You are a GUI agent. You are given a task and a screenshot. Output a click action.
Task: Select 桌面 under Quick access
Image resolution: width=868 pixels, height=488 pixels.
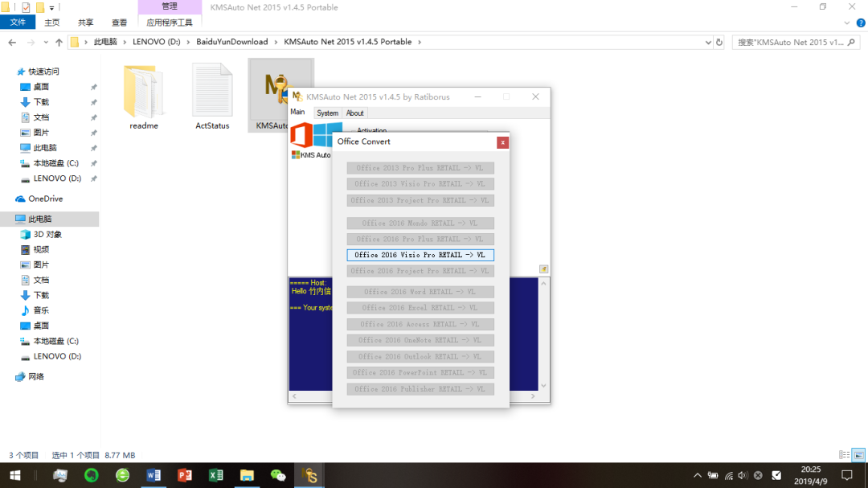click(42, 87)
